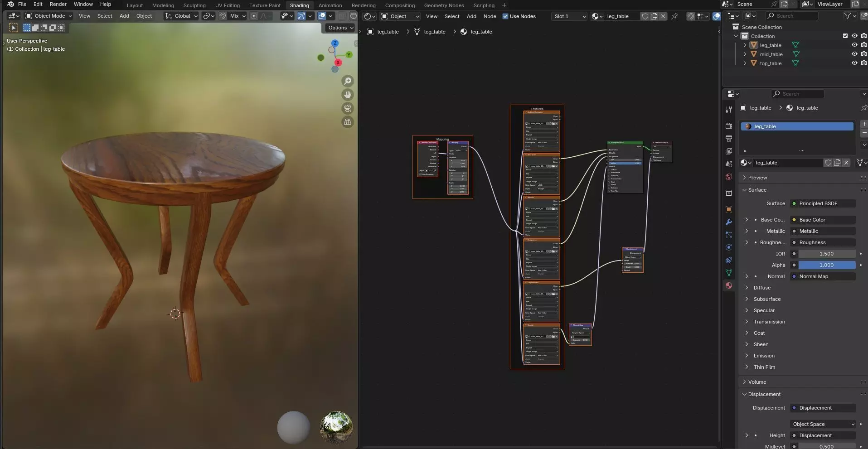This screenshot has width=868, height=449.
Task: Open the Slot 1 dropdown
Action: point(569,16)
